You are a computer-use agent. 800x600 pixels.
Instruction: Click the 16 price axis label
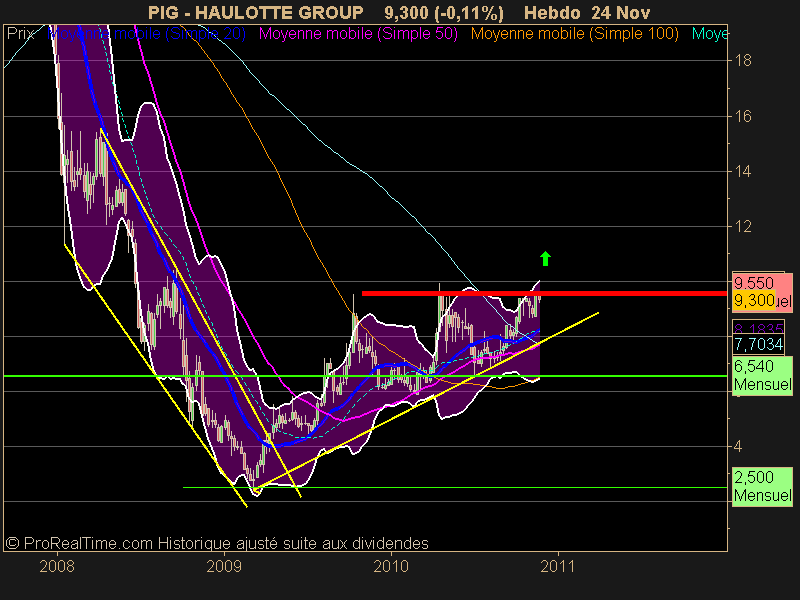[743, 116]
